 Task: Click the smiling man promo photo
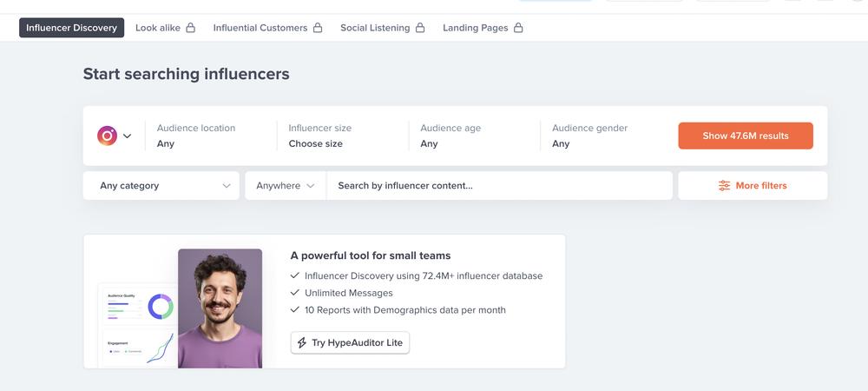[x=220, y=308]
